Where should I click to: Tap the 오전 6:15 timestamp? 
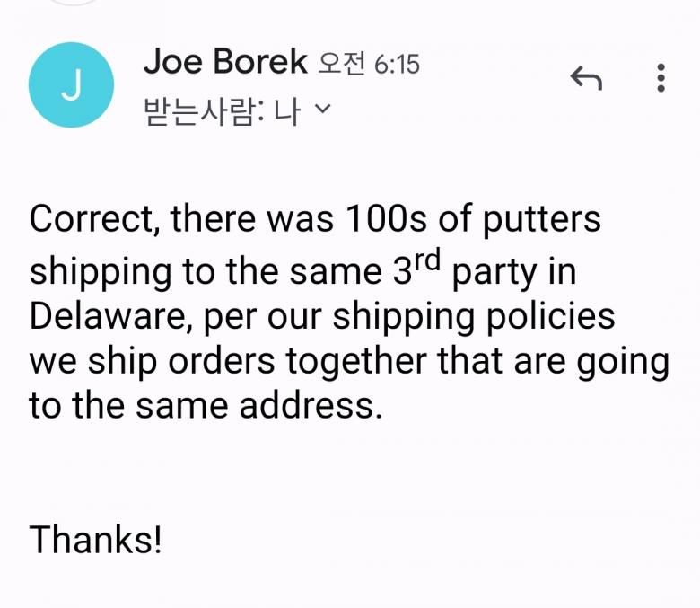tap(370, 65)
